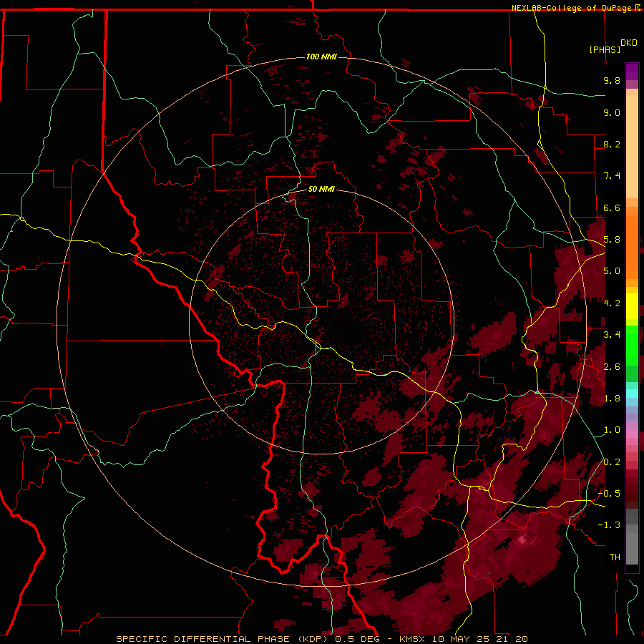Screen dimensions: 644x644
Task: Click the bright green color bar segment
Action: (x=632, y=345)
